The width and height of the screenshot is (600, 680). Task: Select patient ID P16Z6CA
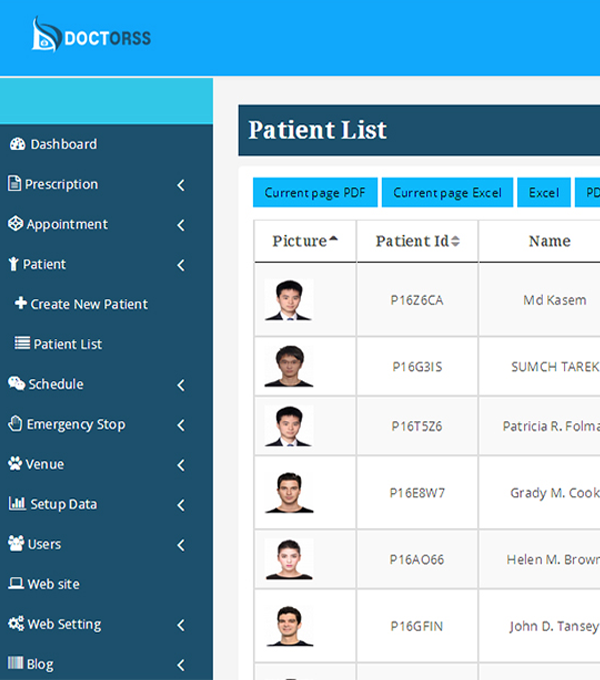(417, 300)
